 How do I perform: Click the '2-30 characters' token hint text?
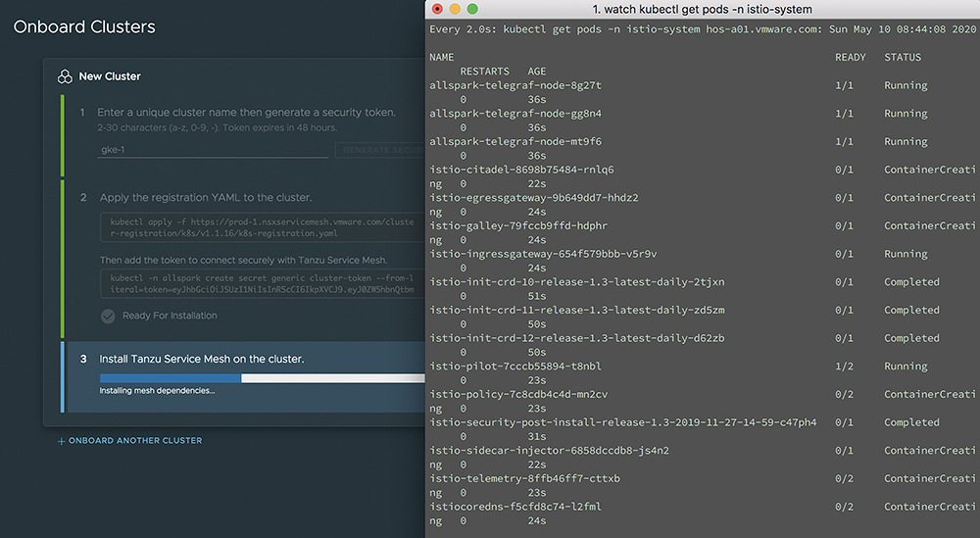[217, 127]
